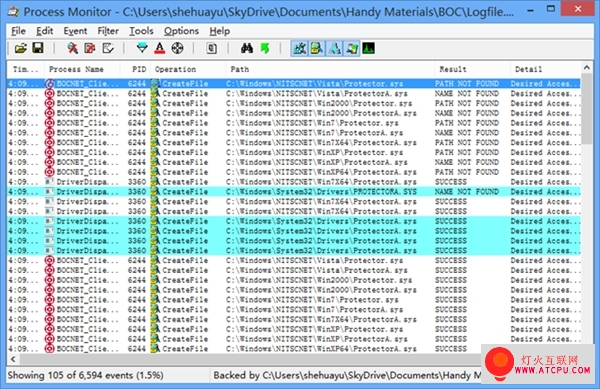Open the Event menu
This screenshot has height=389, width=600.
(75, 31)
